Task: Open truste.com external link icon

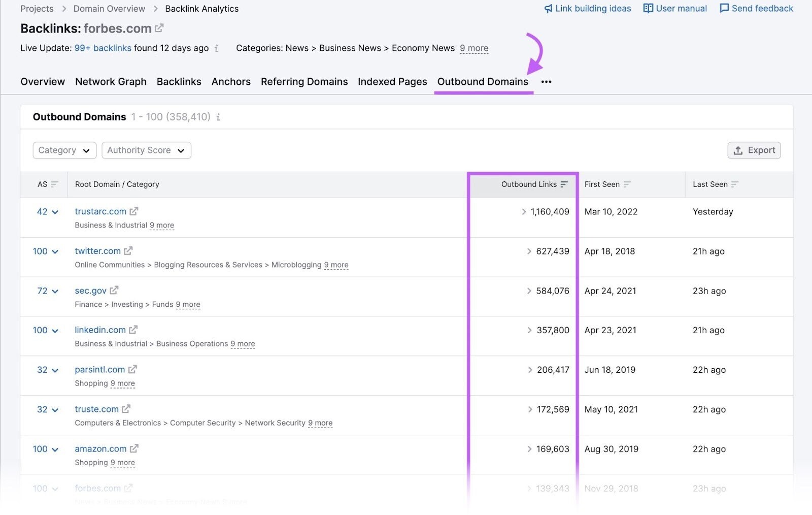Action: click(x=126, y=409)
